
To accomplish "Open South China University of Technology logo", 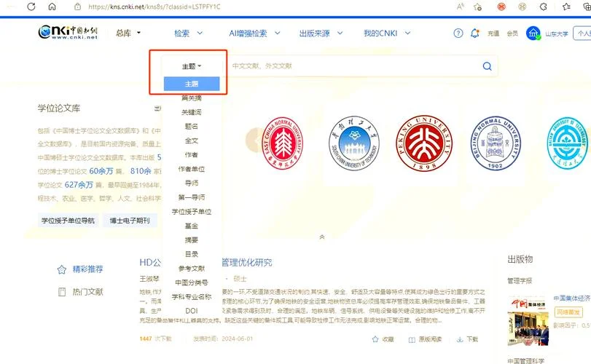I will point(354,143).
